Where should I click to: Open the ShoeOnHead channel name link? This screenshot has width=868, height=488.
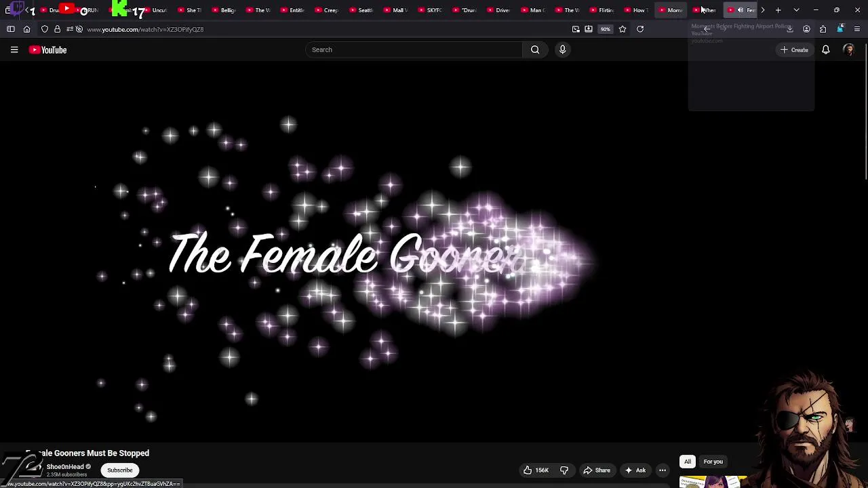click(x=65, y=467)
